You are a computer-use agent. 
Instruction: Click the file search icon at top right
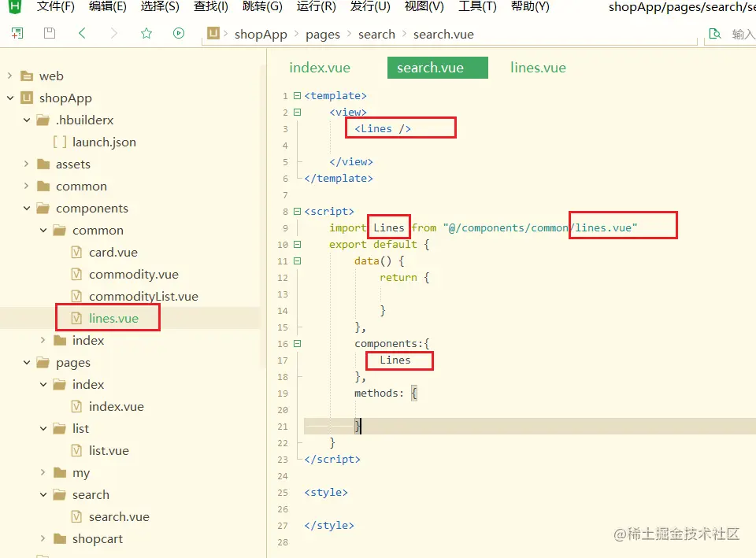(715, 34)
